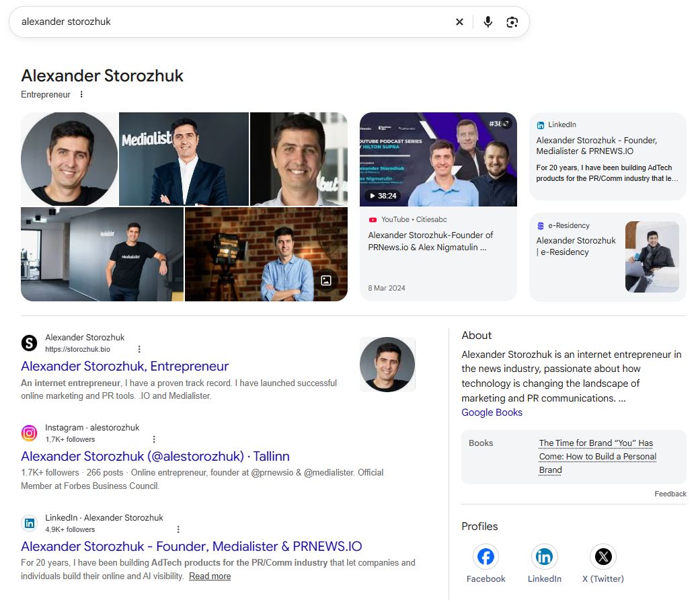Click the e-Residency site icon
The image size is (700, 602).
[540, 226]
